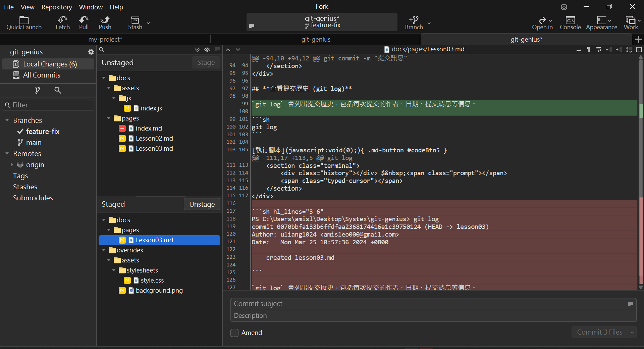The image size is (644, 349).
Task: Expand the origin remote
Action: 12,165
